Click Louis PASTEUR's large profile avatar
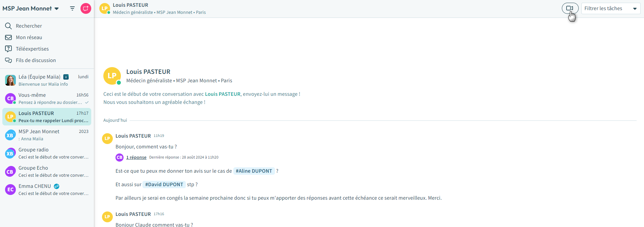Viewport: 644px width, 227px height. (112, 76)
